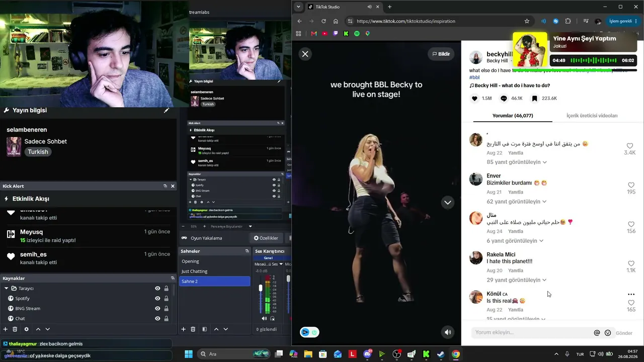Edit Yayın bilgisi with pencil icon
This screenshot has width=644, height=362.
167,110
